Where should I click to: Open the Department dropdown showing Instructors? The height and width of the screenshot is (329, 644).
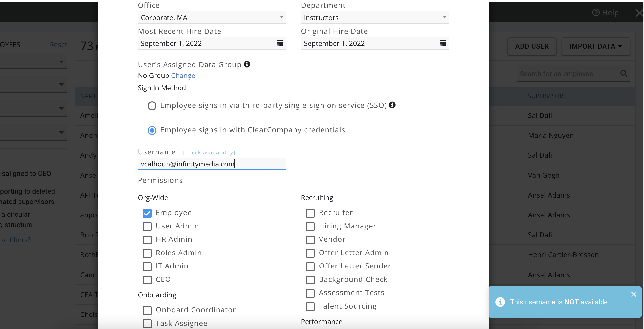(x=375, y=17)
